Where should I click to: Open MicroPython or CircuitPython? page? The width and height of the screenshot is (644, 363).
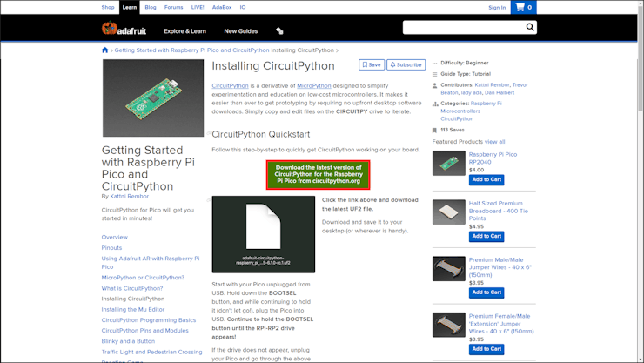[143, 278]
